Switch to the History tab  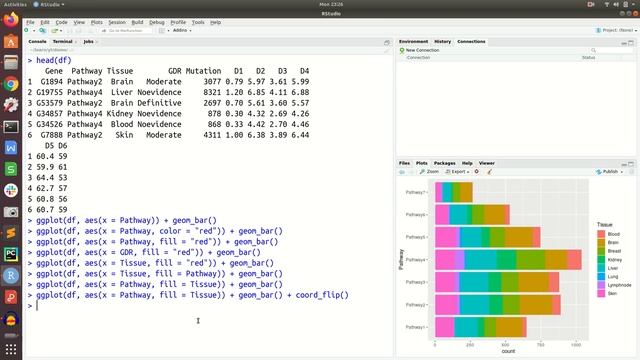442,42
